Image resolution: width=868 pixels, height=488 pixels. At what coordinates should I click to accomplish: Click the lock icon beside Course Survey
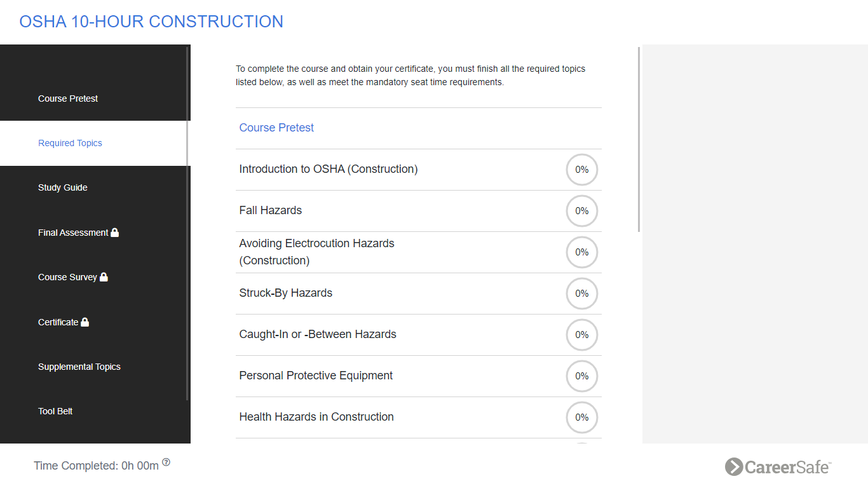click(104, 276)
